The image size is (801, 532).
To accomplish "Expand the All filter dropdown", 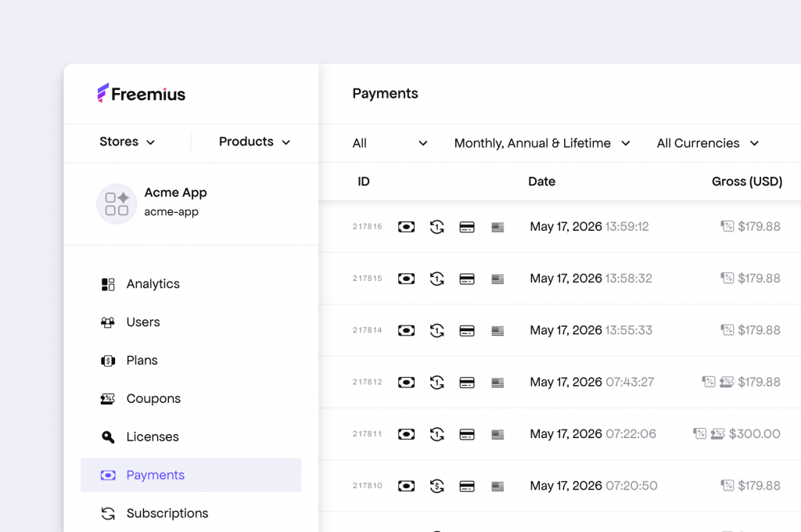I will tap(390, 144).
